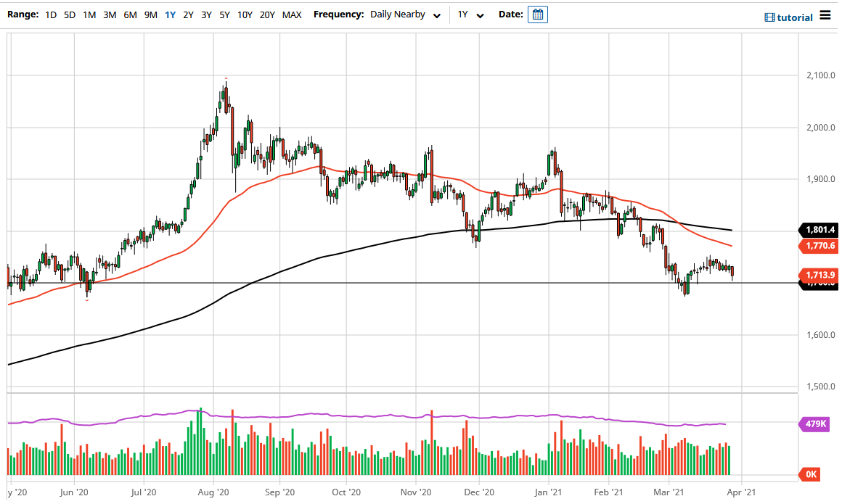The height and width of the screenshot is (504, 842).
Task: Click the 1,801.4 black price label
Action: click(x=819, y=230)
